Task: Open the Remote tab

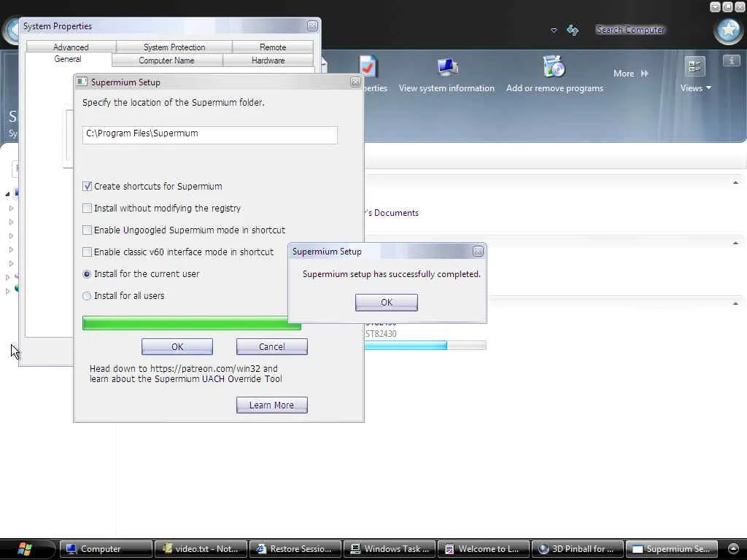Action: point(273,47)
